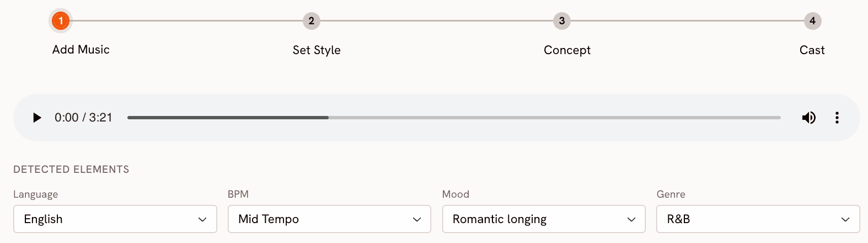Seek on the audio progress bar
Image resolution: width=868 pixels, height=243 pixels.
[x=454, y=118]
